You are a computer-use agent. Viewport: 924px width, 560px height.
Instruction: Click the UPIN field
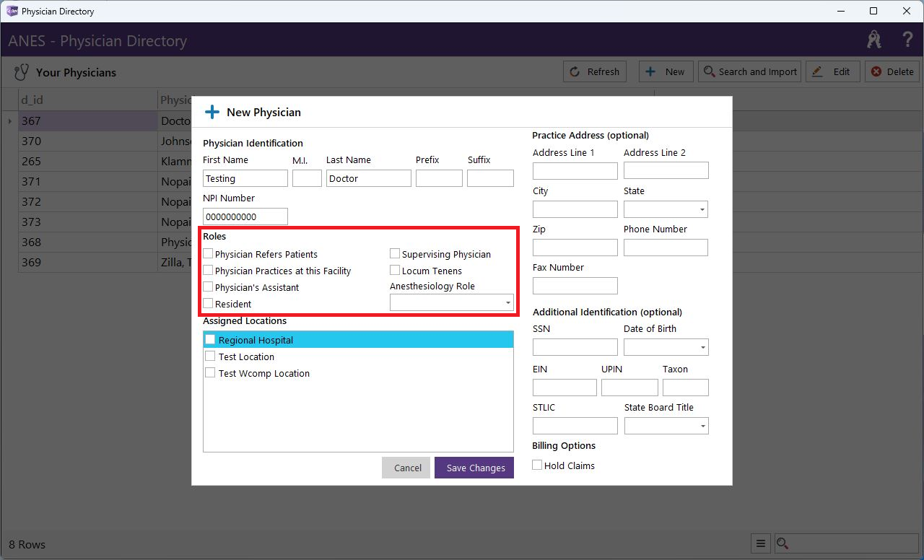point(629,388)
